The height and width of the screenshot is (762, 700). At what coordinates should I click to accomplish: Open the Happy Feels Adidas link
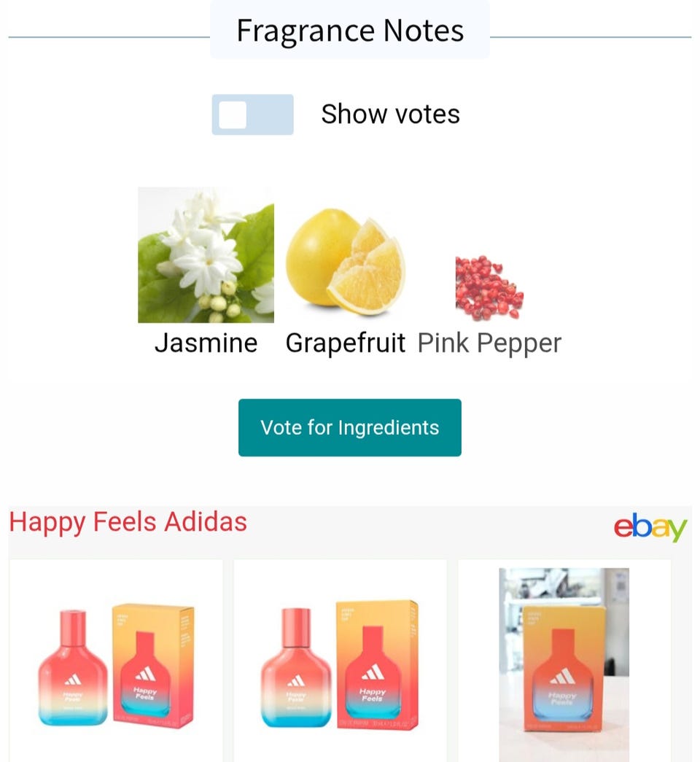tap(128, 522)
